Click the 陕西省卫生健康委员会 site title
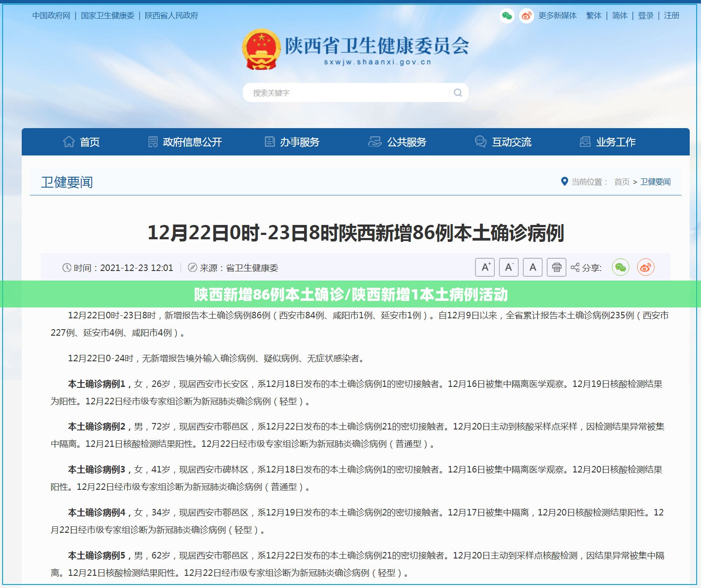The height and width of the screenshot is (588, 701). point(377,46)
